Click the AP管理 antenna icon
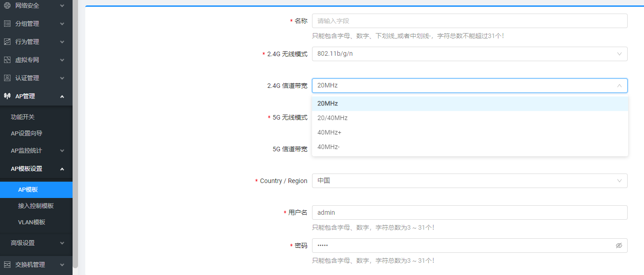This screenshot has height=275, width=644. 7,96
